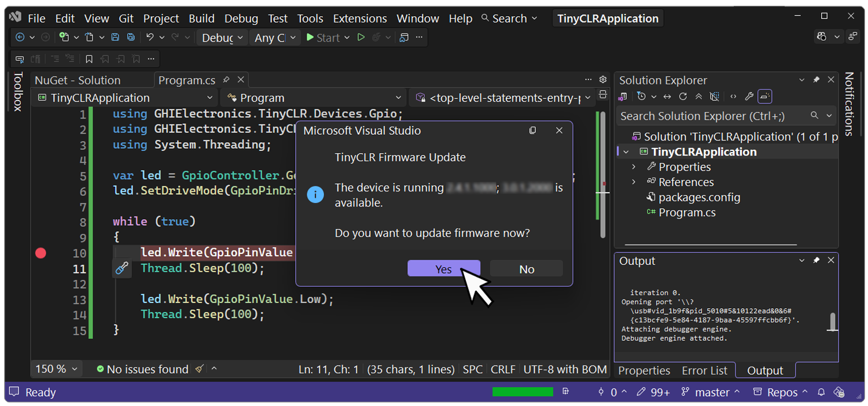Screen dimensions: 868x406
Task: Click the notifications bell in status bar
Action: point(821,392)
